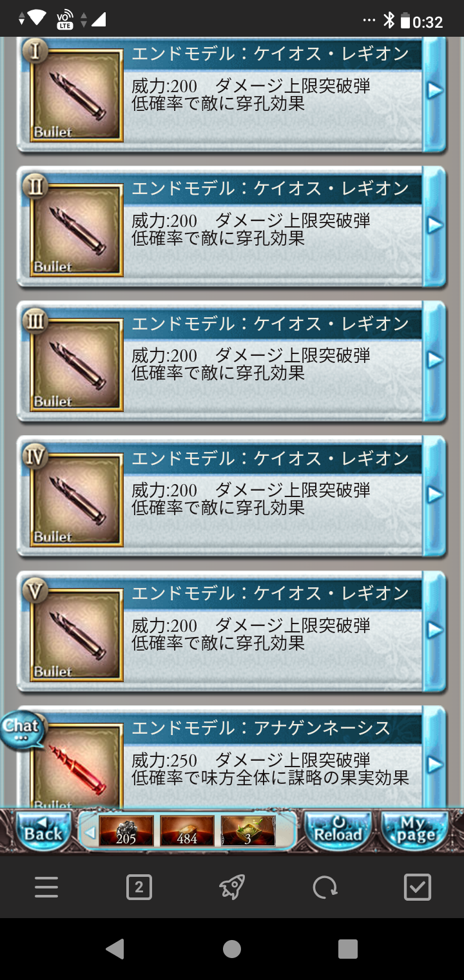Tap the checkbox icon in browser bar
Screen dimensions: 464x980
point(418,888)
